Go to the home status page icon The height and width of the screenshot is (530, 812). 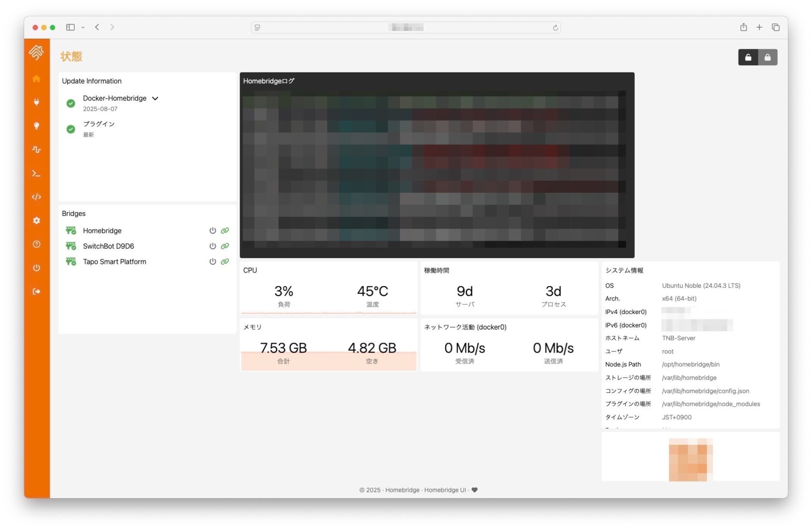tap(36, 79)
